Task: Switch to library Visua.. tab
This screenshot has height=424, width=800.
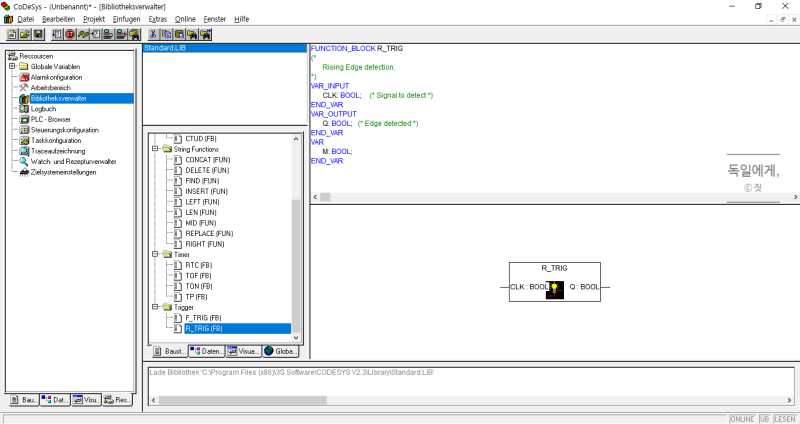Action: (x=243, y=352)
